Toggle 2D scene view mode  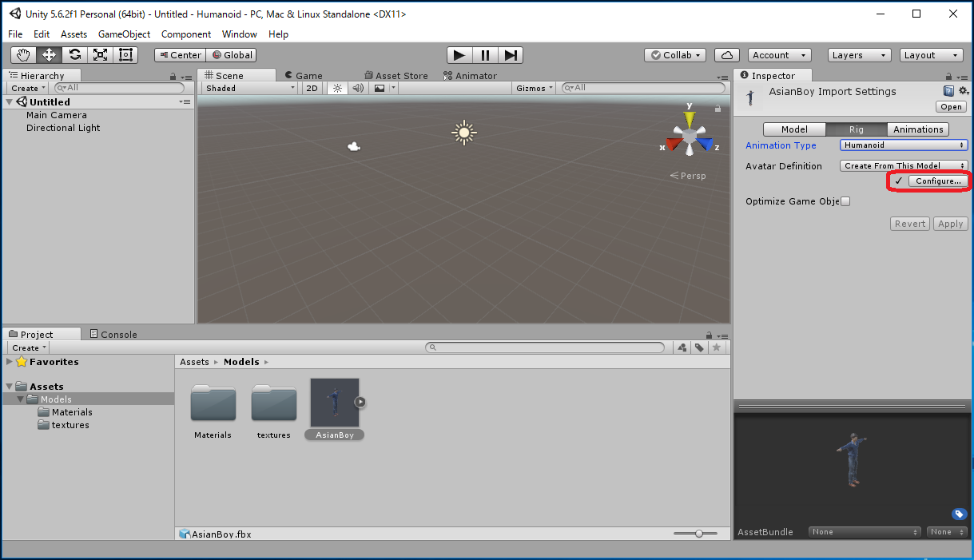[312, 88]
